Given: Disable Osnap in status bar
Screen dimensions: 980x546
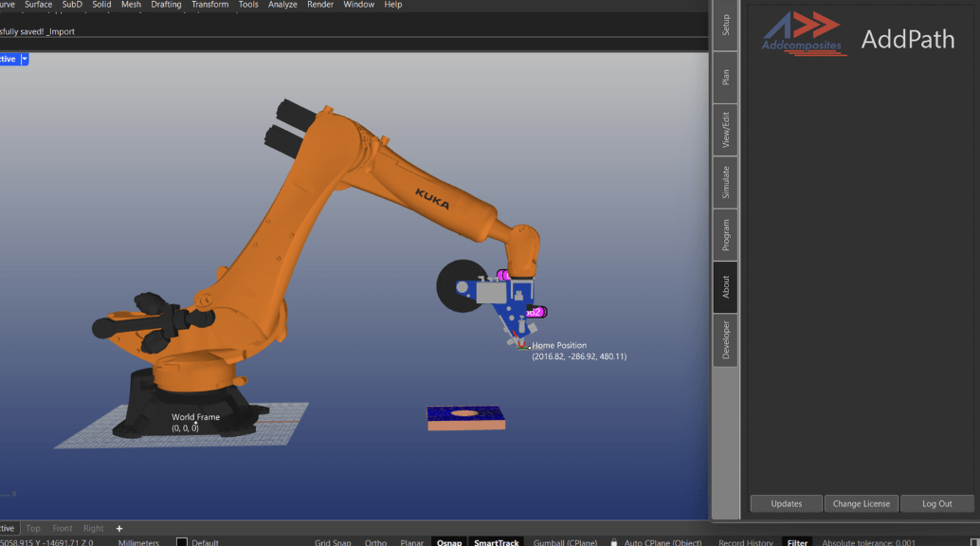Looking at the screenshot, I should click(x=448, y=542).
